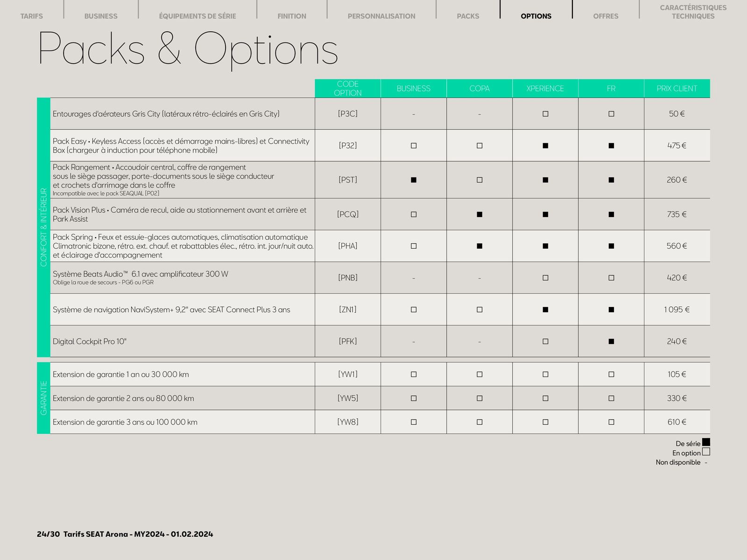Click Beats Audio option box under XPERIENCE

click(x=545, y=278)
